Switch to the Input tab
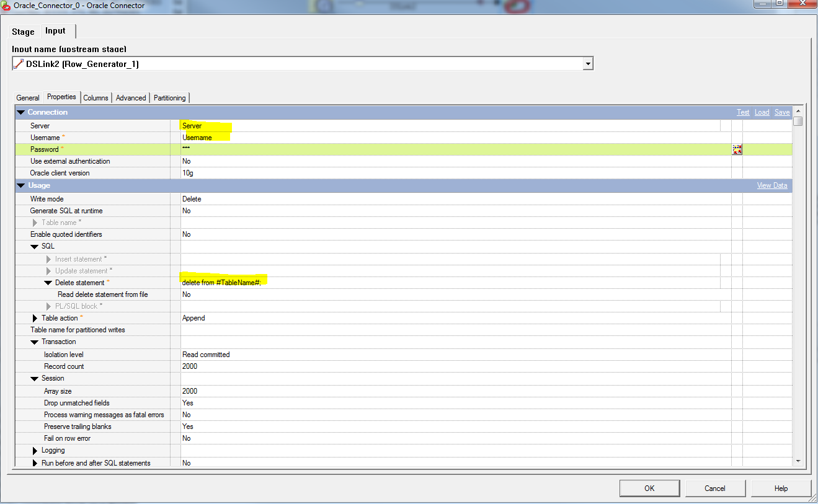 pyautogui.click(x=55, y=31)
